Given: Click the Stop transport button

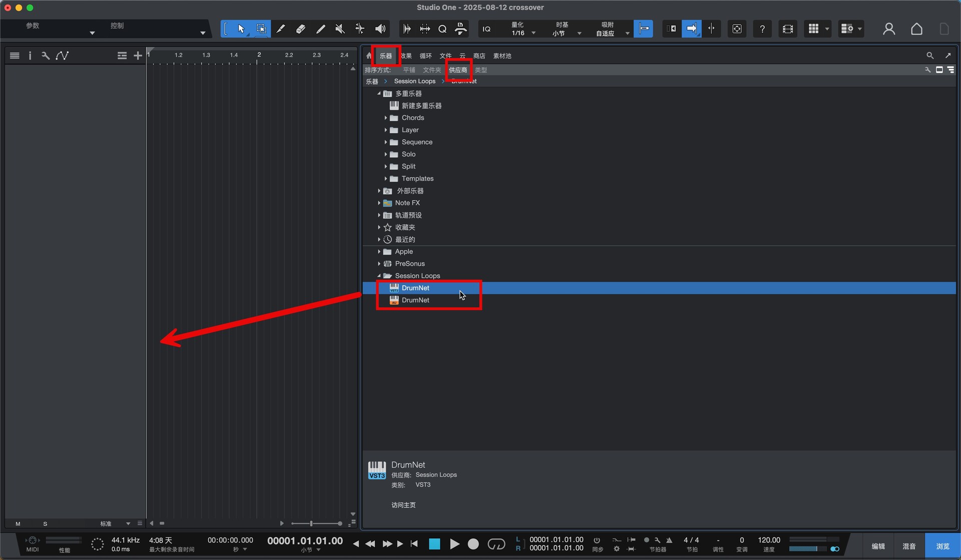Looking at the screenshot, I should point(434,544).
